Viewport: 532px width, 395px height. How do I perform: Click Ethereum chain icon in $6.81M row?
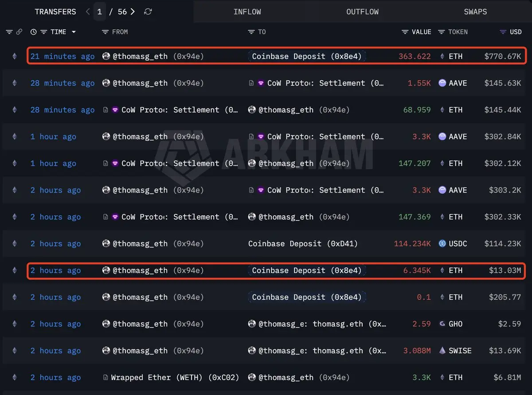pos(14,377)
